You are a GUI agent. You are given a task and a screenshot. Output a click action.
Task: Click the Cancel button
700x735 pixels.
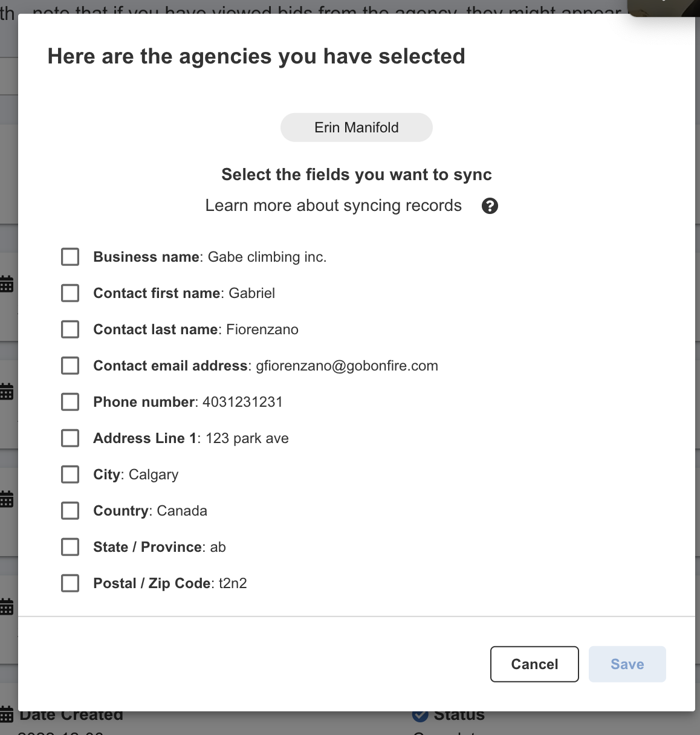pos(534,664)
